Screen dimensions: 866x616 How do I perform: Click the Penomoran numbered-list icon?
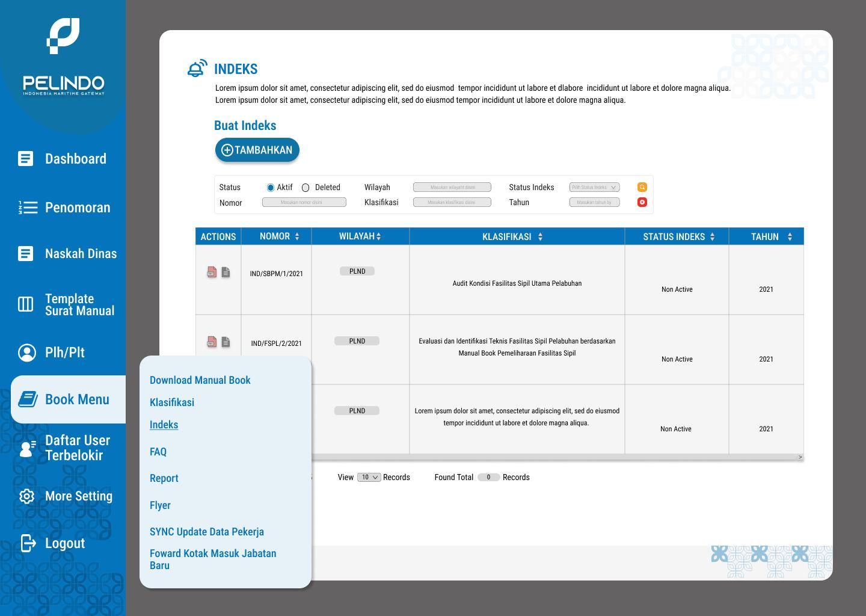(x=28, y=208)
